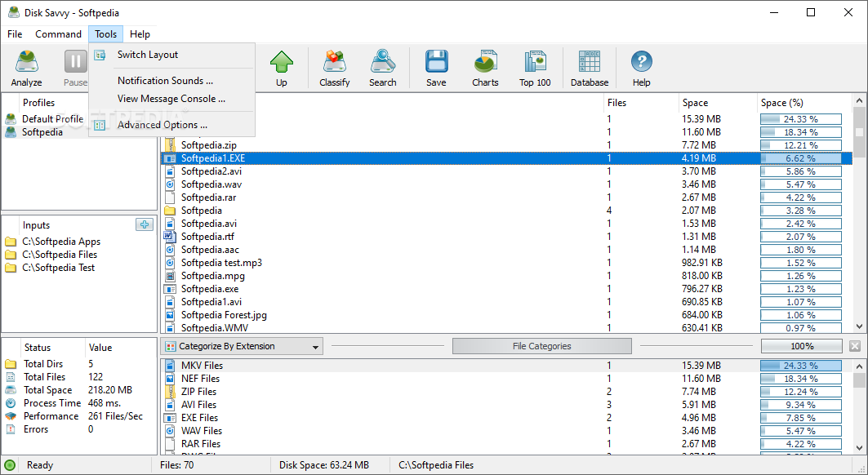Click the 100% filter button
The width and height of the screenshot is (868, 475).
(x=802, y=346)
